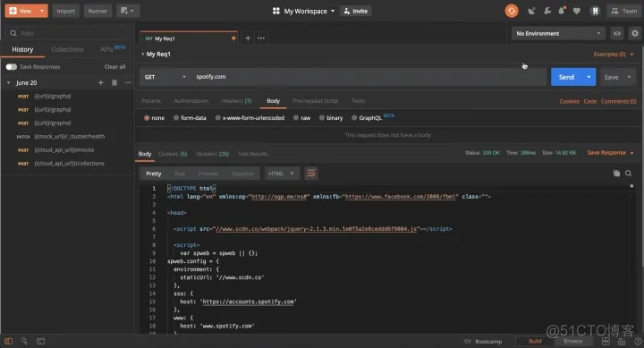Add June 20 history to collection
The width and height of the screenshot is (644, 348).
(100, 82)
